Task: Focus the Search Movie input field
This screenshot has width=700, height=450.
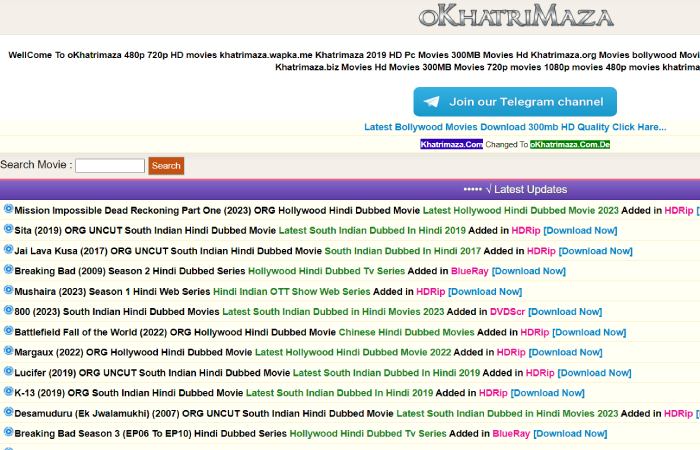Action: coord(110,166)
